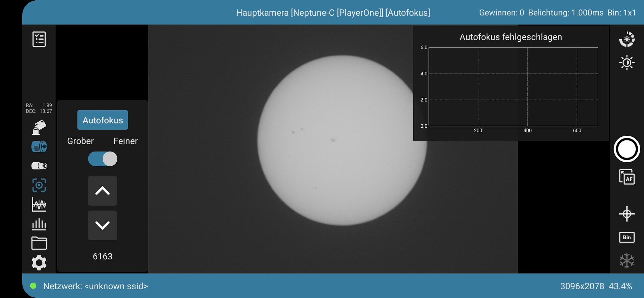Click the Bin: 1x1 readout
Image resolution: width=644 pixels, height=298 pixels.
pos(622,13)
